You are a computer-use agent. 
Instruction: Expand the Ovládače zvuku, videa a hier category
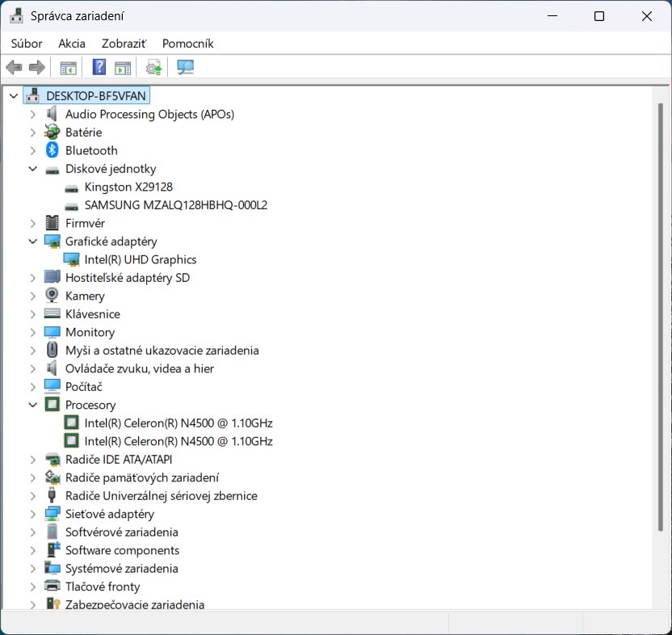[x=33, y=368]
